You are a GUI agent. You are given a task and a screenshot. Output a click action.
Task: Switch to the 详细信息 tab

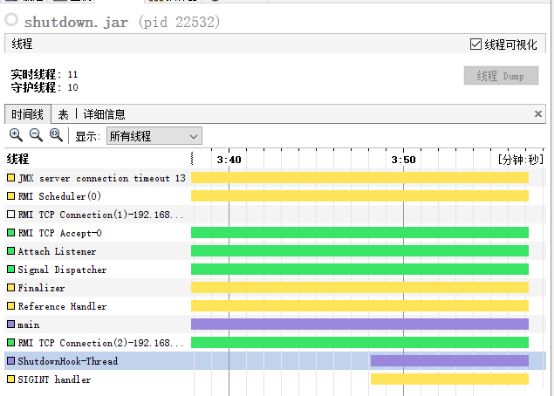(104, 114)
